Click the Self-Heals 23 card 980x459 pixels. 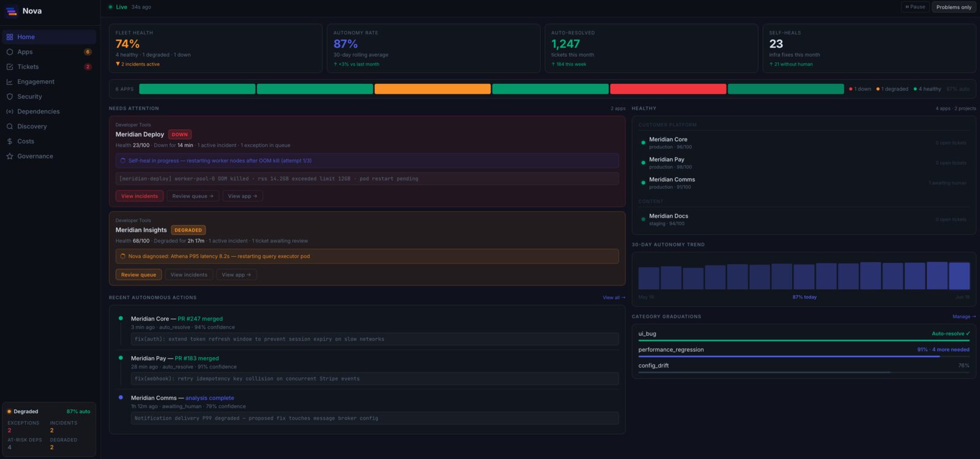869,48
